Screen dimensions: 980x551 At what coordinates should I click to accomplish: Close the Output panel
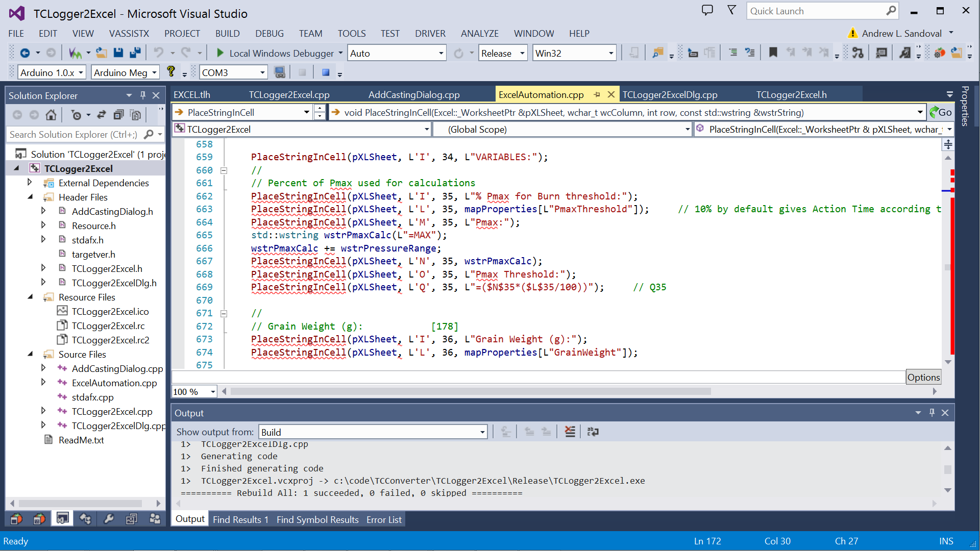click(945, 413)
